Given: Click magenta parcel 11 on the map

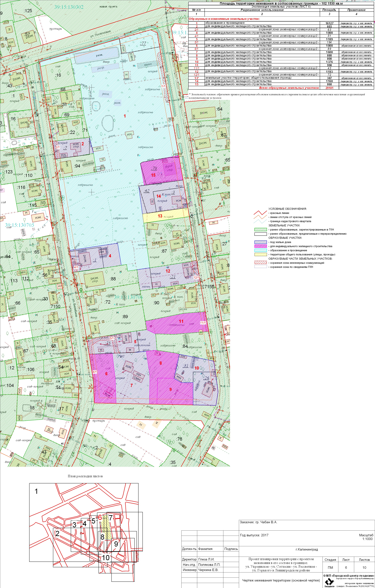Looking at the screenshot, I should click(181, 321).
